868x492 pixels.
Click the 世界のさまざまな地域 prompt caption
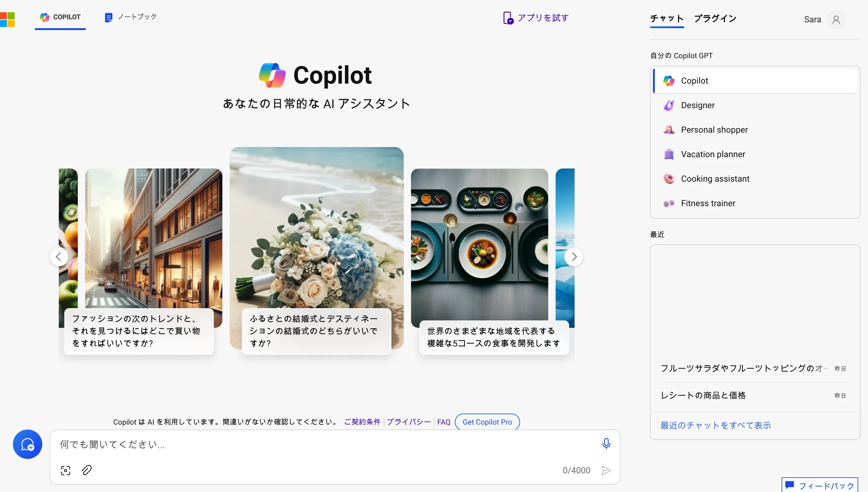pyautogui.click(x=494, y=337)
